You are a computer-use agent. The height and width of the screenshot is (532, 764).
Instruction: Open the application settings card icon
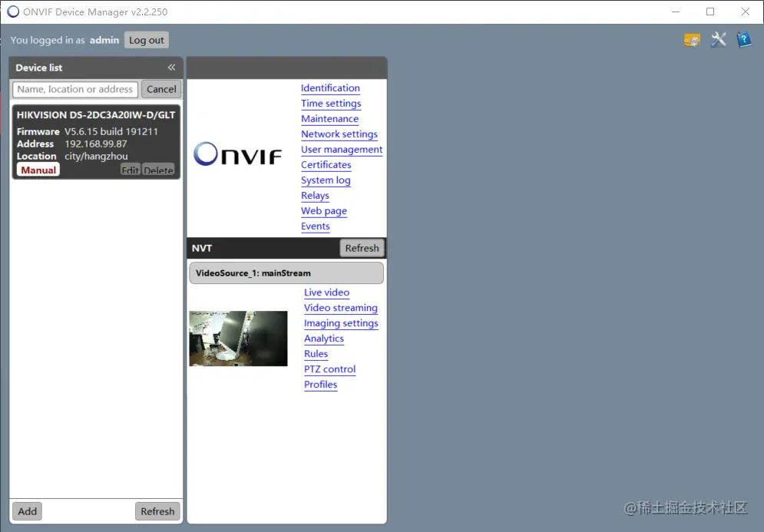(692, 40)
